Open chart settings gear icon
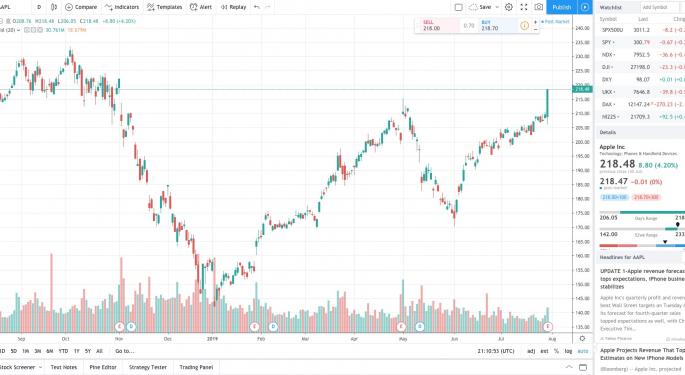The height and width of the screenshot is (375, 685). tap(509, 7)
